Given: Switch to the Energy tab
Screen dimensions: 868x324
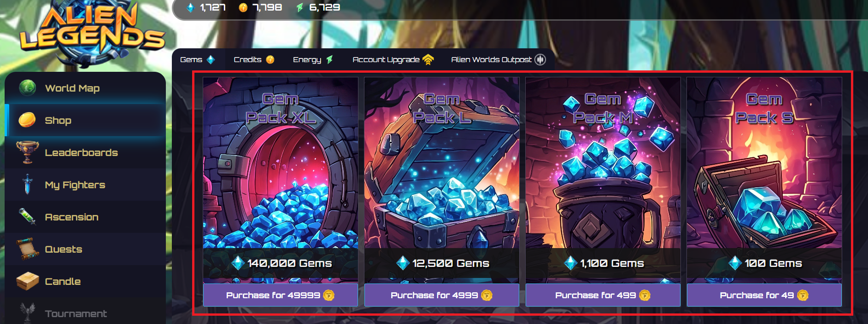Looking at the screenshot, I should 313,59.
